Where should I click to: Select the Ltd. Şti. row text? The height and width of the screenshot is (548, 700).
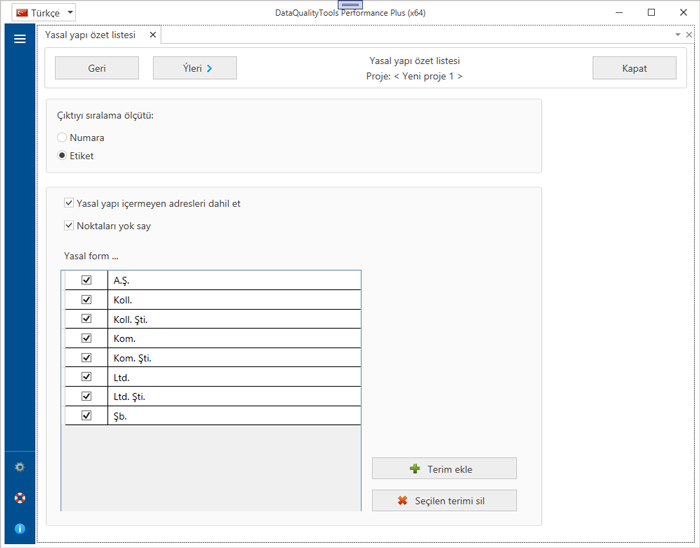click(130, 397)
